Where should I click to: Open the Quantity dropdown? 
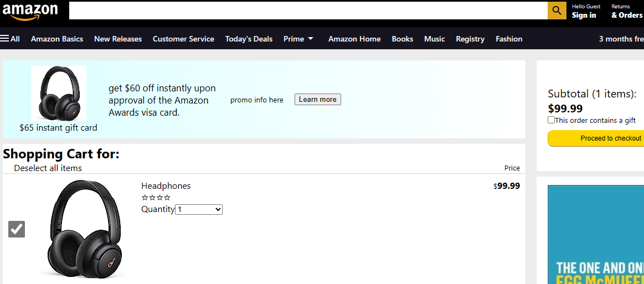[x=199, y=209]
